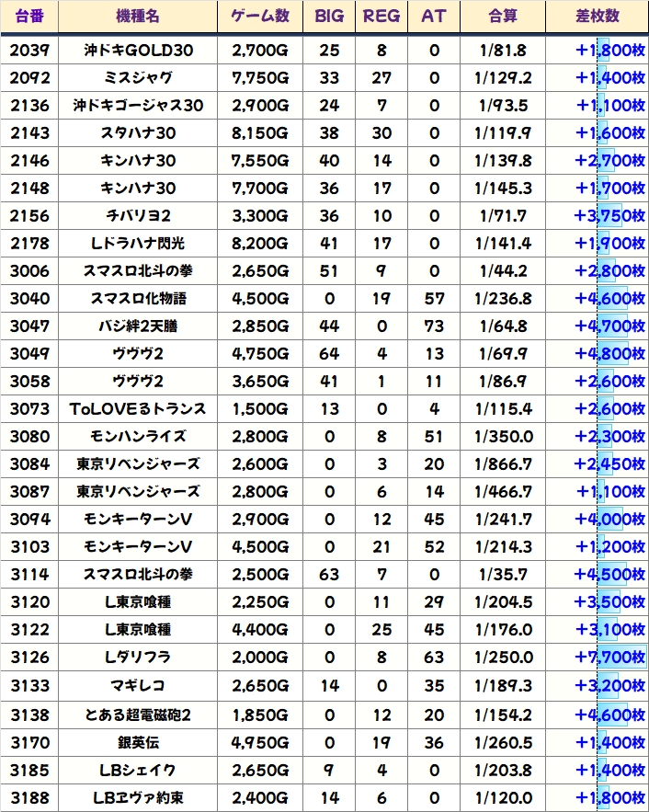Select machine number 3188 cell
649x812 pixels.
click(x=29, y=796)
